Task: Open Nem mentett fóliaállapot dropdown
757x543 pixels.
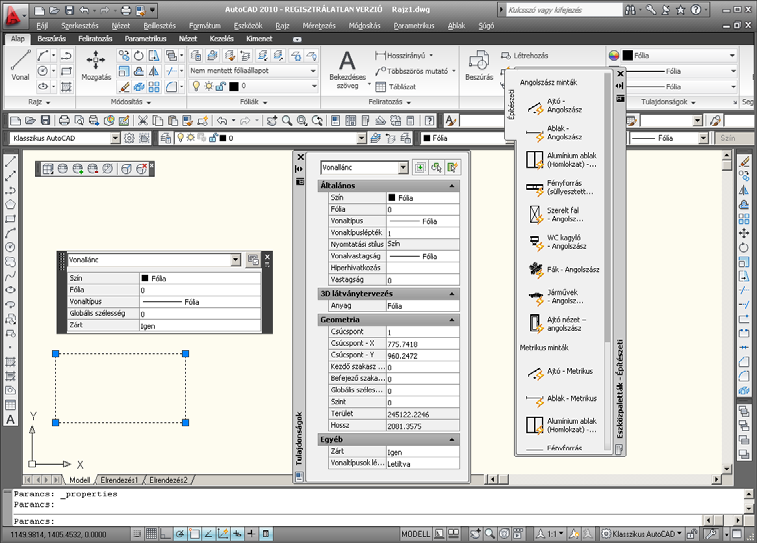Action: [313, 71]
